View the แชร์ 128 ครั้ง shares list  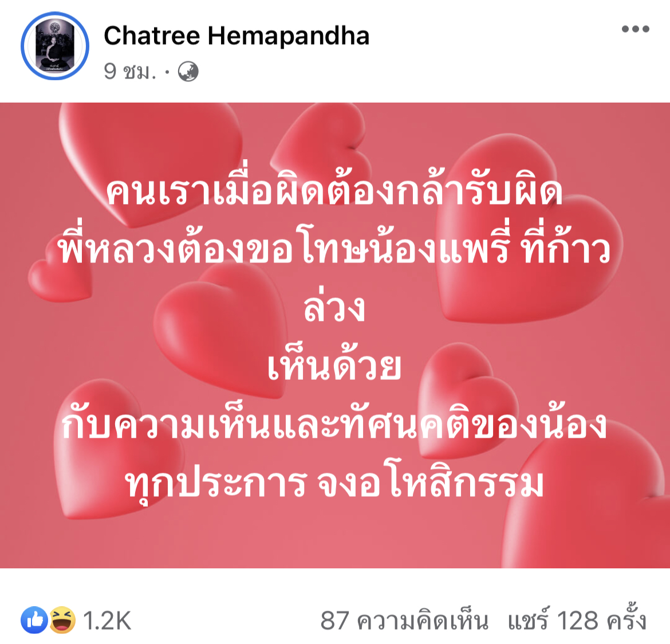(577, 619)
